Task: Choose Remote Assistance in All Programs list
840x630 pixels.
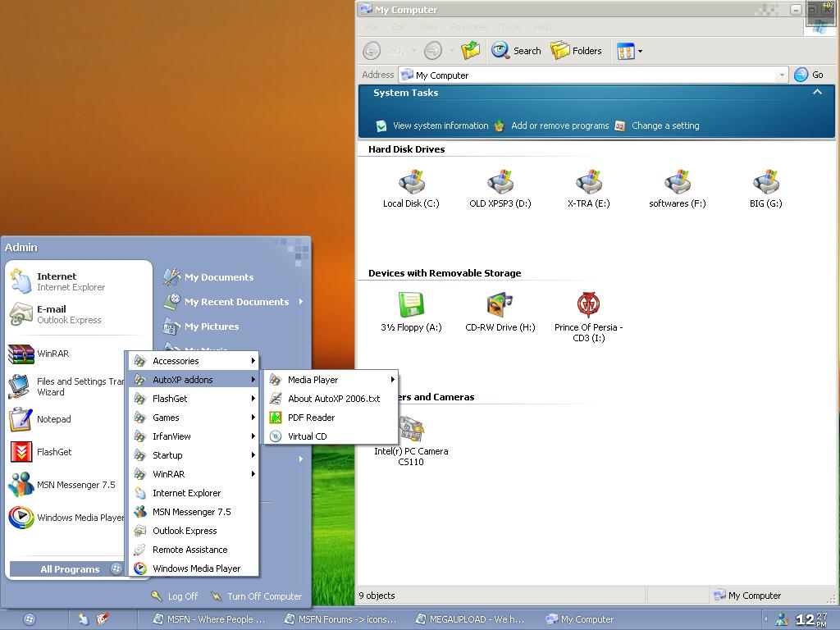Action: click(194, 550)
